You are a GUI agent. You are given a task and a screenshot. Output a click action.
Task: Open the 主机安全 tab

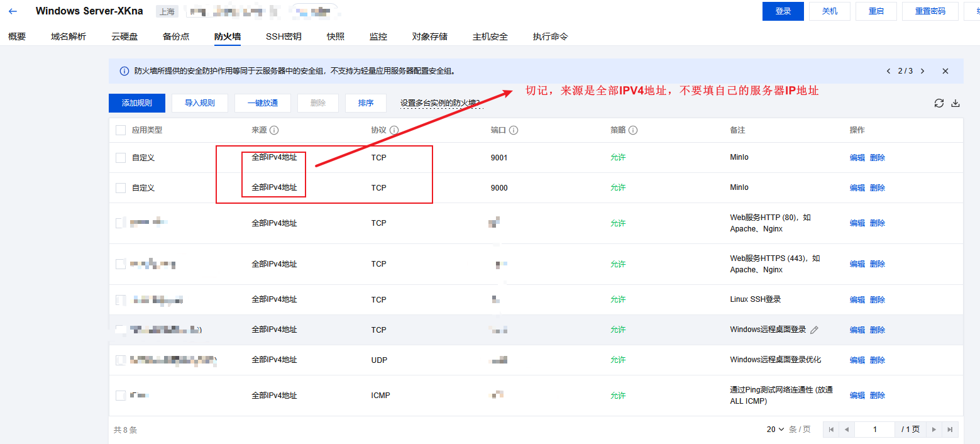click(490, 36)
